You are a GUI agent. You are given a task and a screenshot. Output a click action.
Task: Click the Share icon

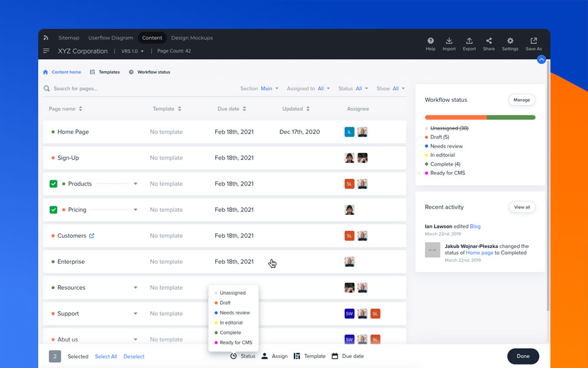489,41
